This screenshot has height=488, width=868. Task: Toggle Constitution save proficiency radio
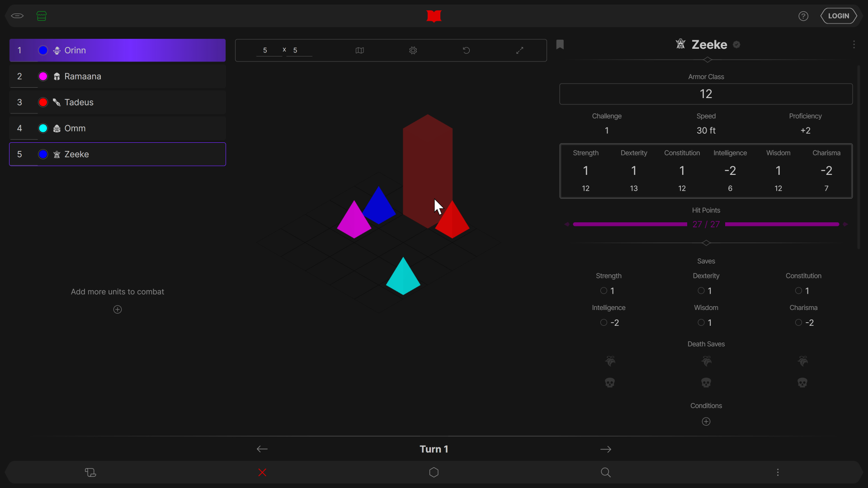tap(798, 291)
